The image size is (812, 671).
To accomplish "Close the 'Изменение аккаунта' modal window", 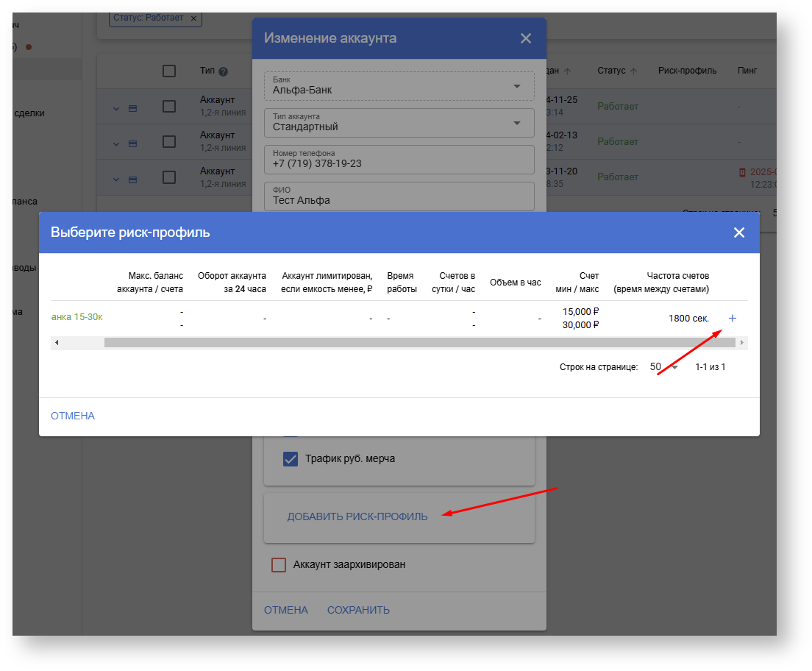I will point(525,38).
